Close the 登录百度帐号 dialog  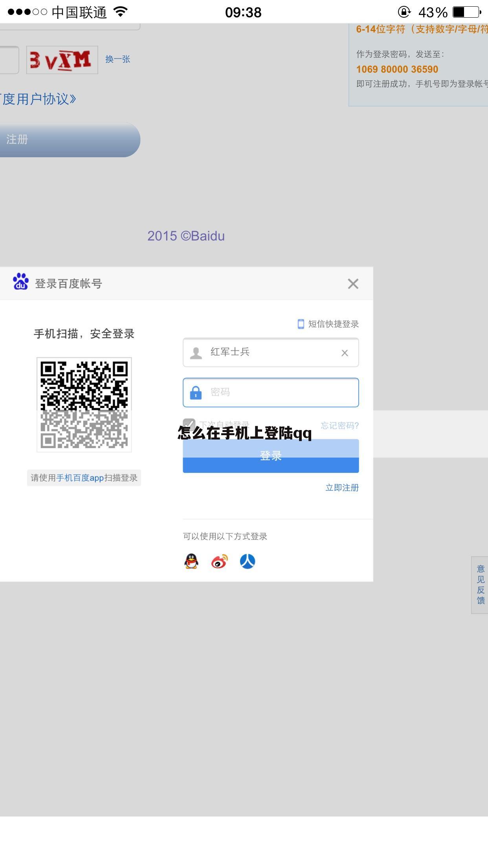point(353,283)
